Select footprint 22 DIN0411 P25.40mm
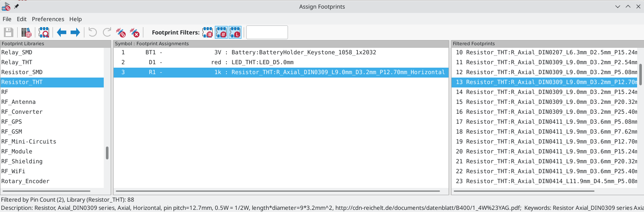Viewport: 644px width, 212px height. tap(545, 171)
